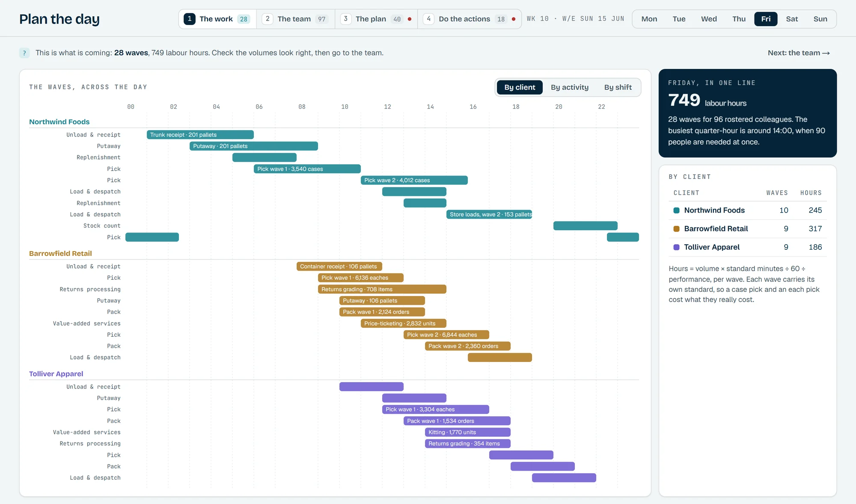Screen dimensions: 856x504
Task: Select the Kitting 1,770 units bar
Action: (468, 432)
